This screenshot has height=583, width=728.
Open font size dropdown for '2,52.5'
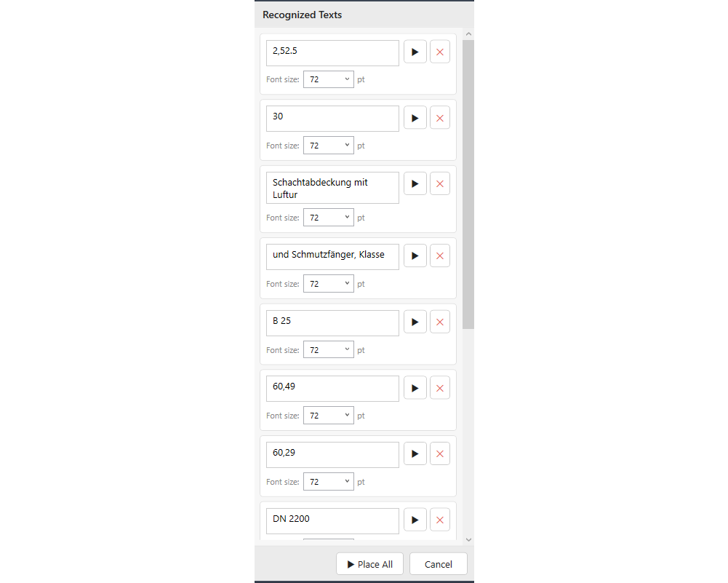coord(329,79)
